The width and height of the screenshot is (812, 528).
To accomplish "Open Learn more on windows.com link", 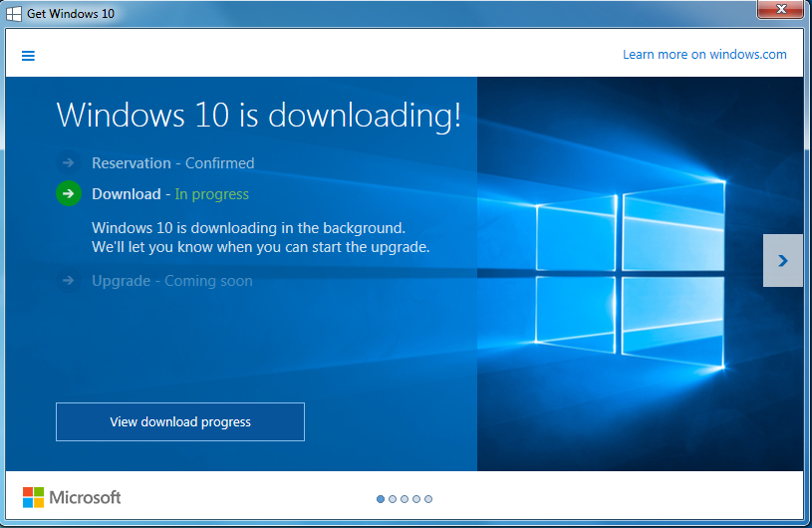I will coord(704,55).
